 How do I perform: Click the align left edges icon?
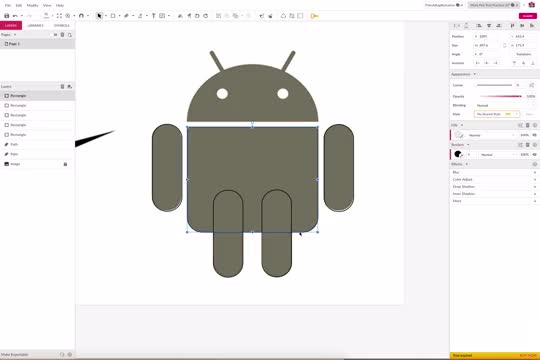coord(479,26)
